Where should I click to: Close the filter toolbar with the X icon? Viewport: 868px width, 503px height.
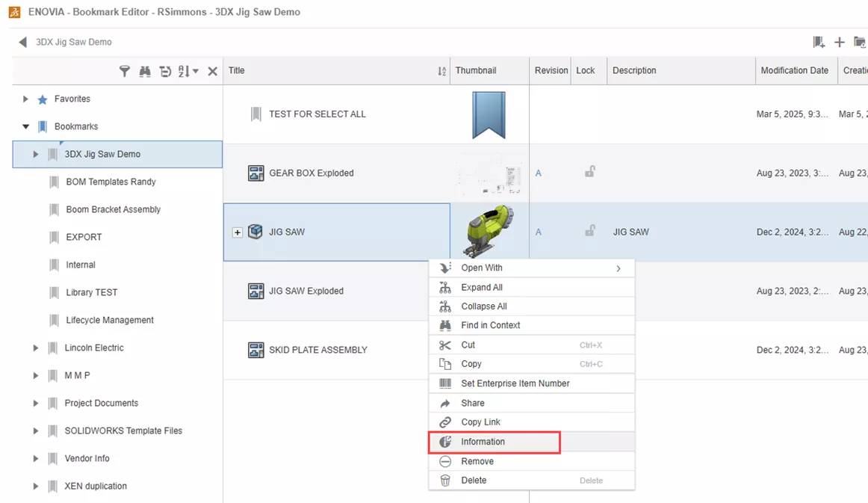212,70
